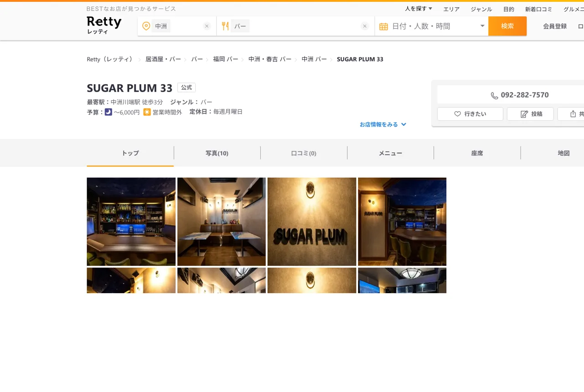
Task: Click the moon dinner budget icon
Action: pos(109,112)
